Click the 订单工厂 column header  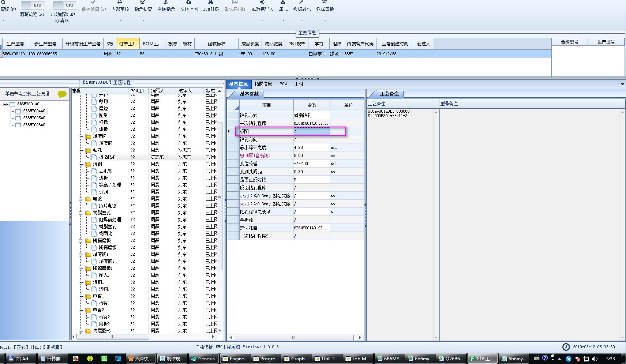[128, 44]
